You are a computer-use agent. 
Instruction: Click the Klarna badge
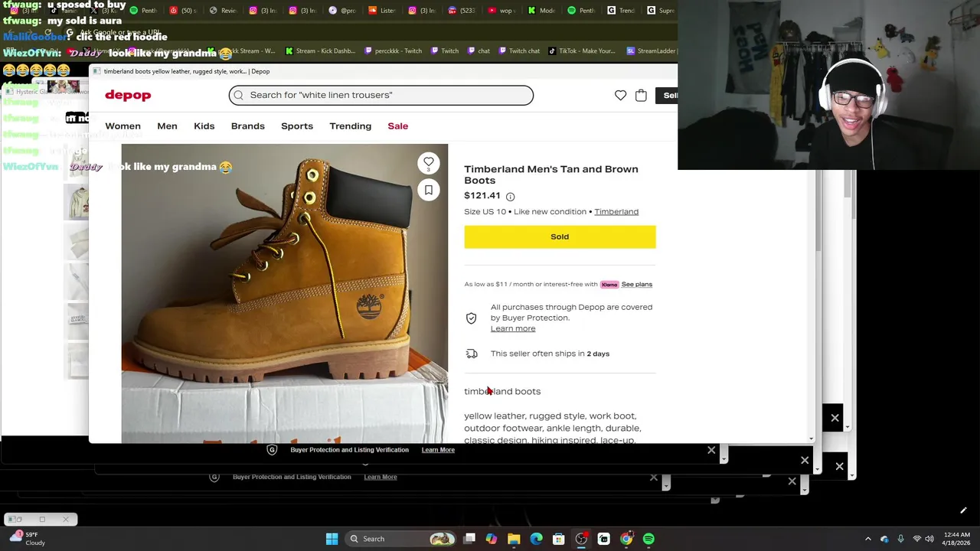coord(609,285)
